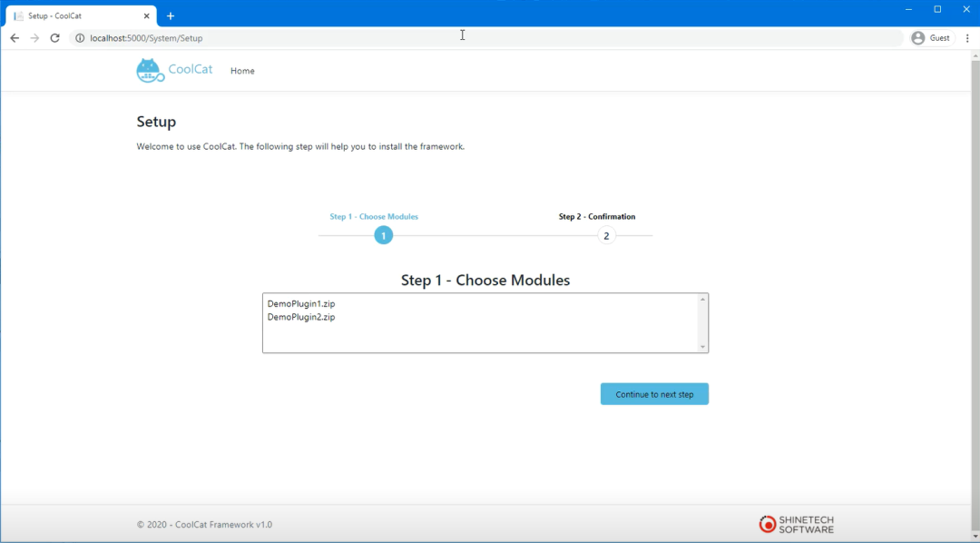Open the Home navigation link
The height and width of the screenshot is (543, 980).
[x=242, y=72]
